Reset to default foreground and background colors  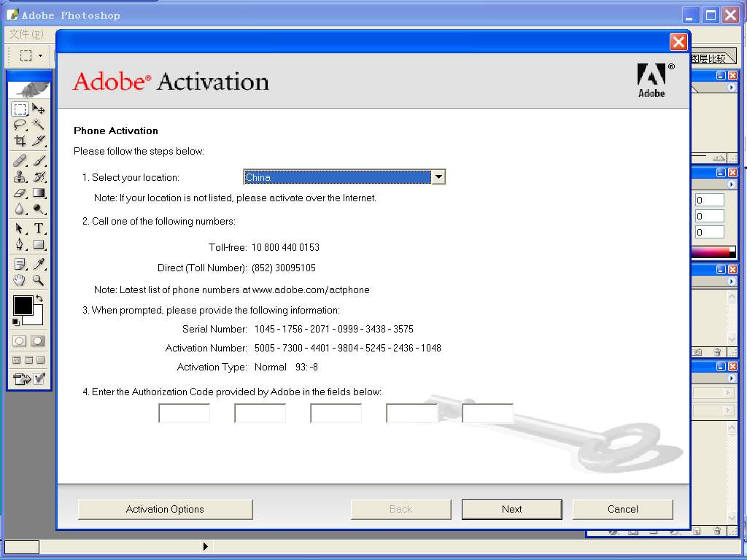pos(16,322)
